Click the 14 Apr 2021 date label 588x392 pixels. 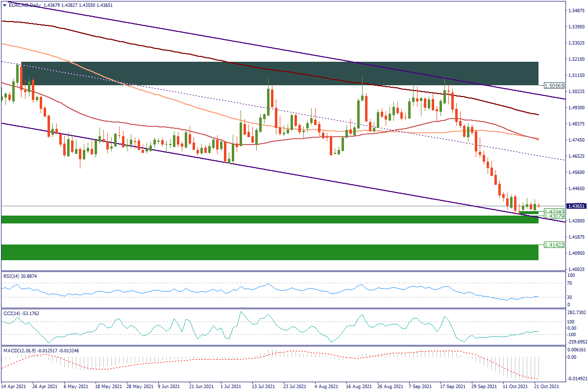point(14,387)
